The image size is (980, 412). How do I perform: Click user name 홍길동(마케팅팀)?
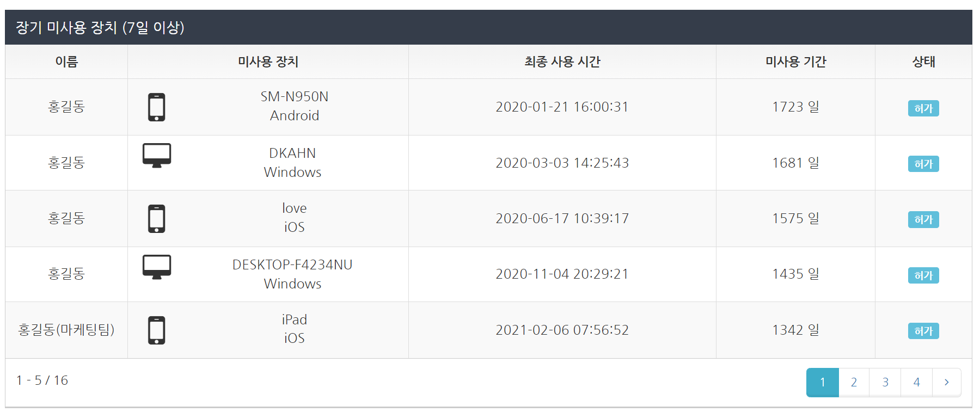66,330
